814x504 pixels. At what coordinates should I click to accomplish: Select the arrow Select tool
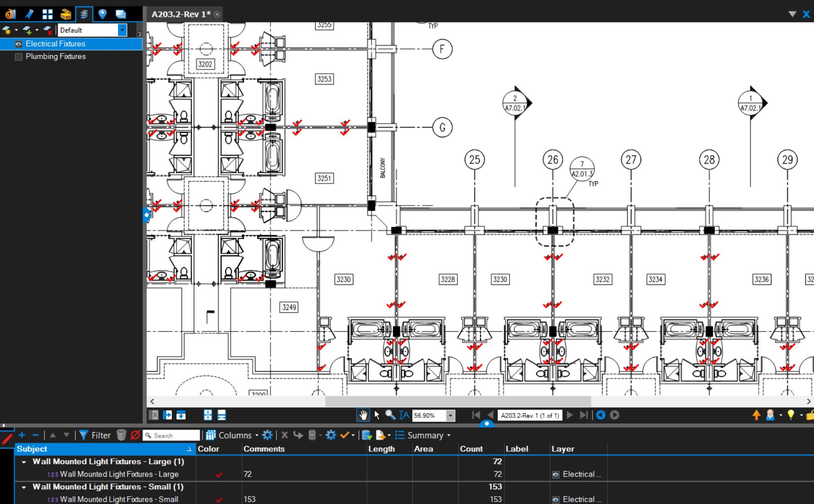coord(377,415)
